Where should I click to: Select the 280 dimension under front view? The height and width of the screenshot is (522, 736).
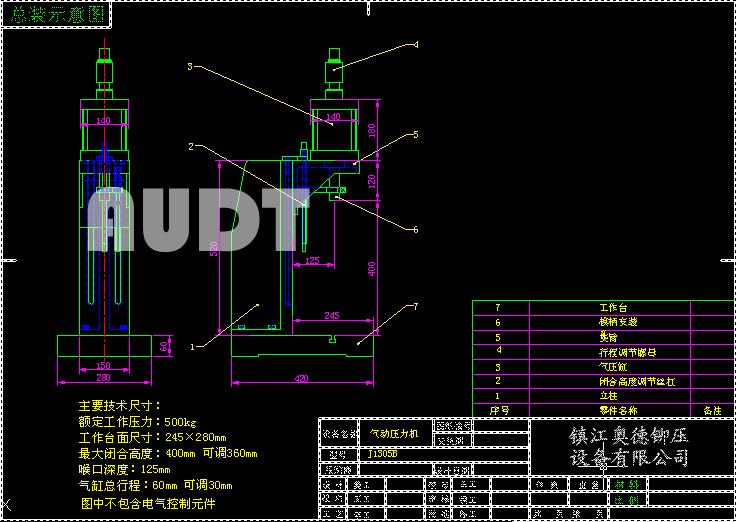click(x=103, y=378)
